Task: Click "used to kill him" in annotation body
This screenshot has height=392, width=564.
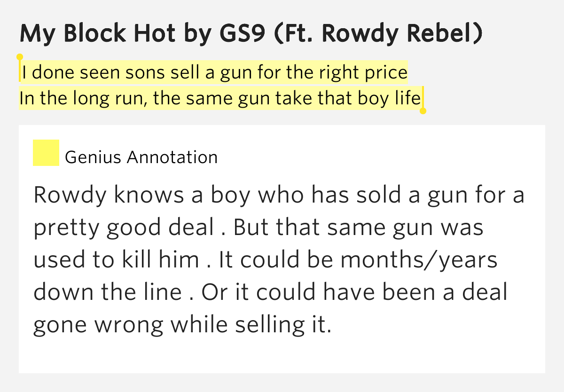Action: coord(116,260)
